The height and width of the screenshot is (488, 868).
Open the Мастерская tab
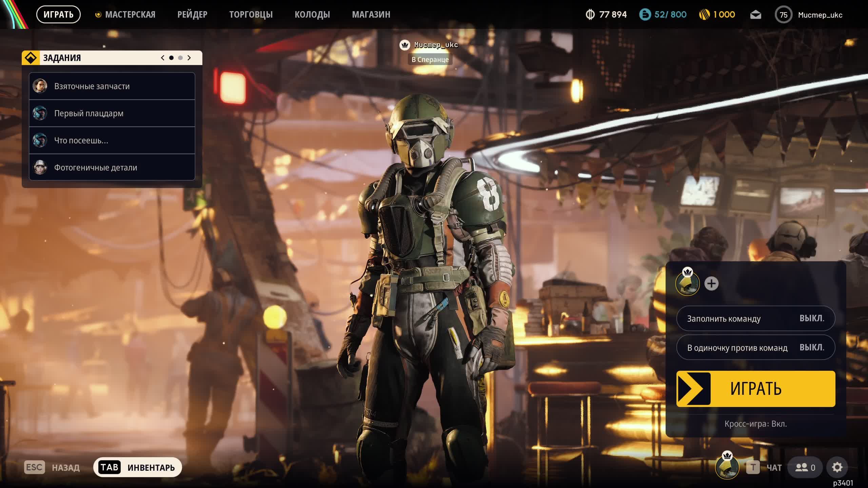130,15
